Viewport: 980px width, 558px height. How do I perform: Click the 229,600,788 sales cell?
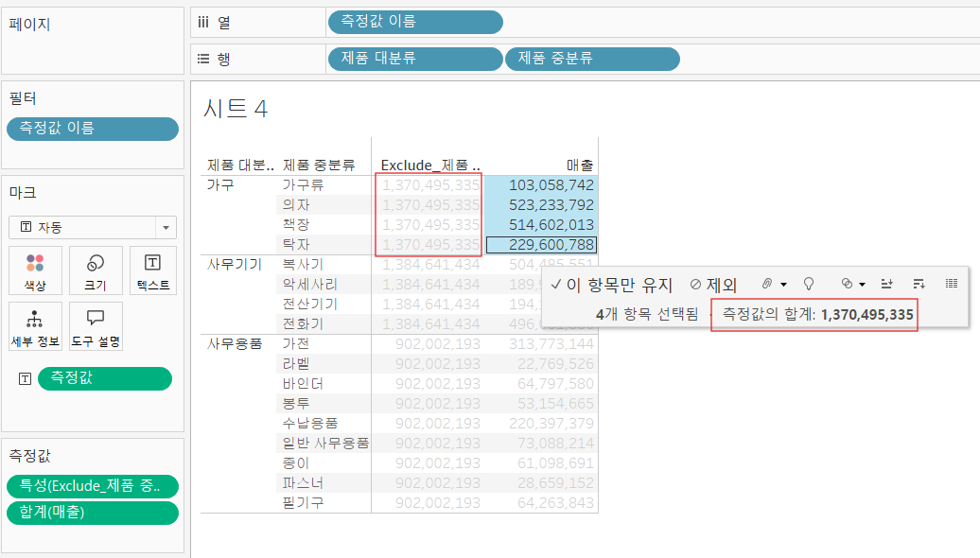(541, 244)
